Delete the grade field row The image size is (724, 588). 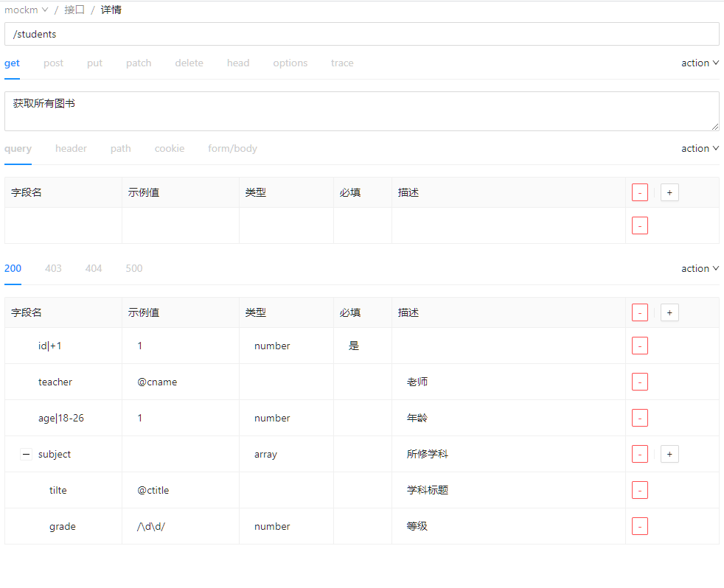pyautogui.click(x=639, y=526)
